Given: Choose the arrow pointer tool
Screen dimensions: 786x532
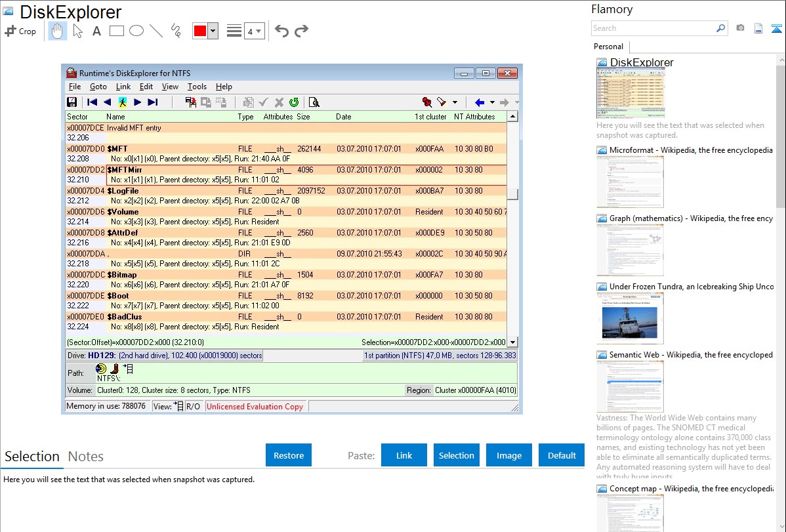Looking at the screenshot, I should pos(77,31).
